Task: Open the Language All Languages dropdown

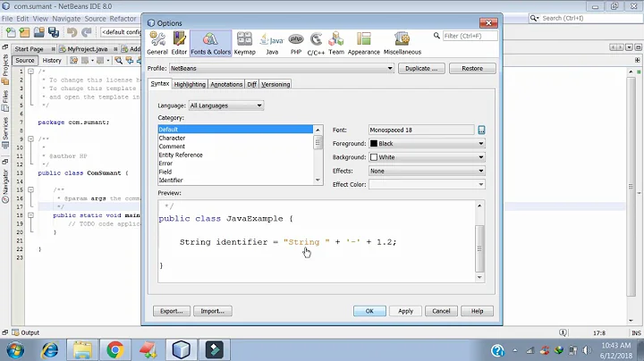Action: [x=226, y=105]
